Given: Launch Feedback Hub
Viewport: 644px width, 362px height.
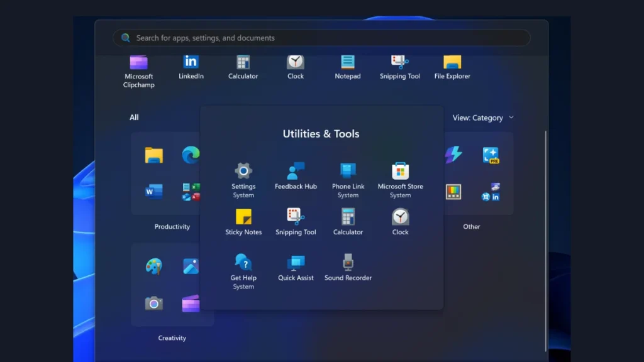Looking at the screenshot, I should point(296,177).
